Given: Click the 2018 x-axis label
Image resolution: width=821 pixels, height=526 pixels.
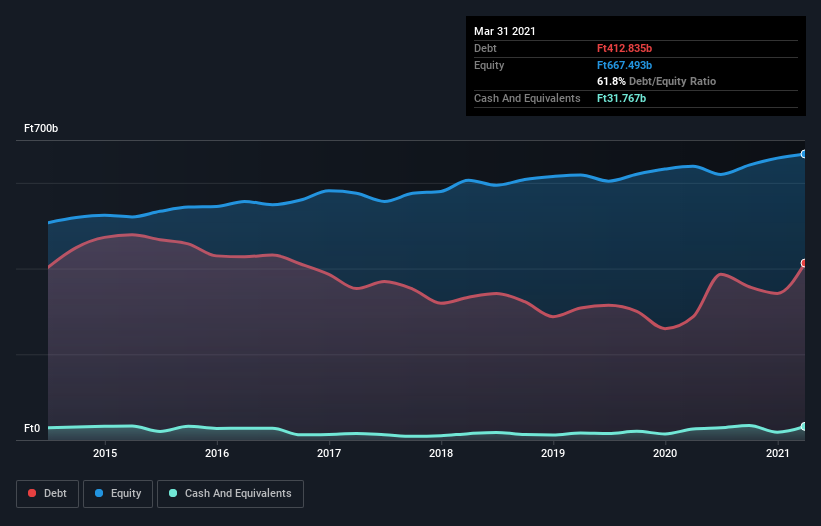Looking at the screenshot, I should (x=441, y=453).
